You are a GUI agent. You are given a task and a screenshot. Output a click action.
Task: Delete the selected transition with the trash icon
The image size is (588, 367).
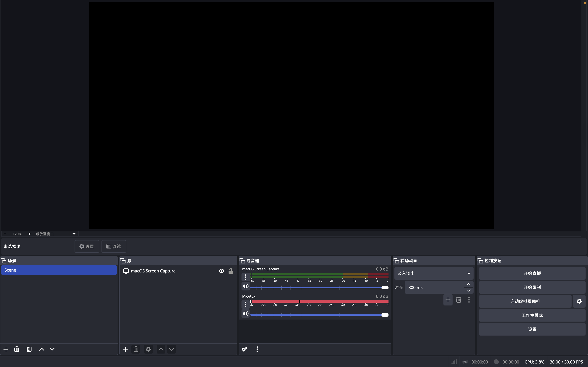click(x=458, y=300)
